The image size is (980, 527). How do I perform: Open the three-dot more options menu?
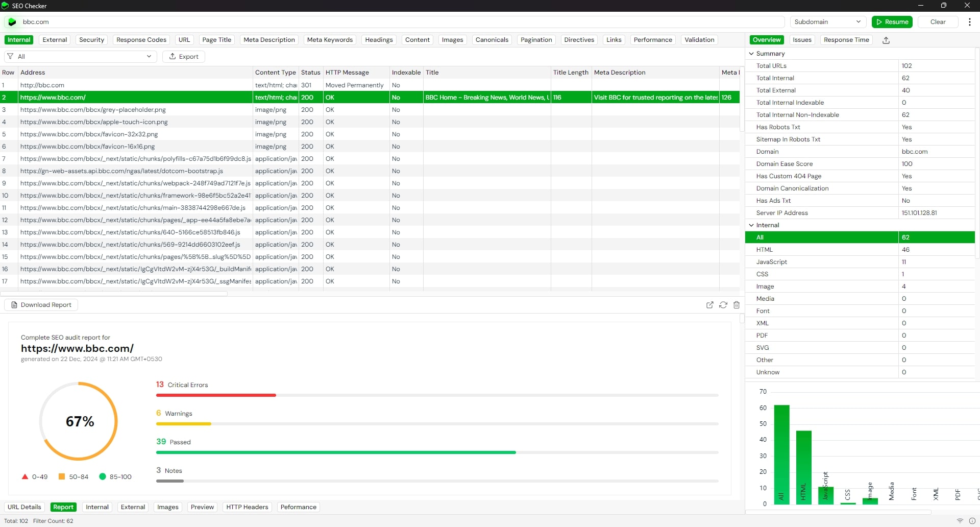coord(970,22)
